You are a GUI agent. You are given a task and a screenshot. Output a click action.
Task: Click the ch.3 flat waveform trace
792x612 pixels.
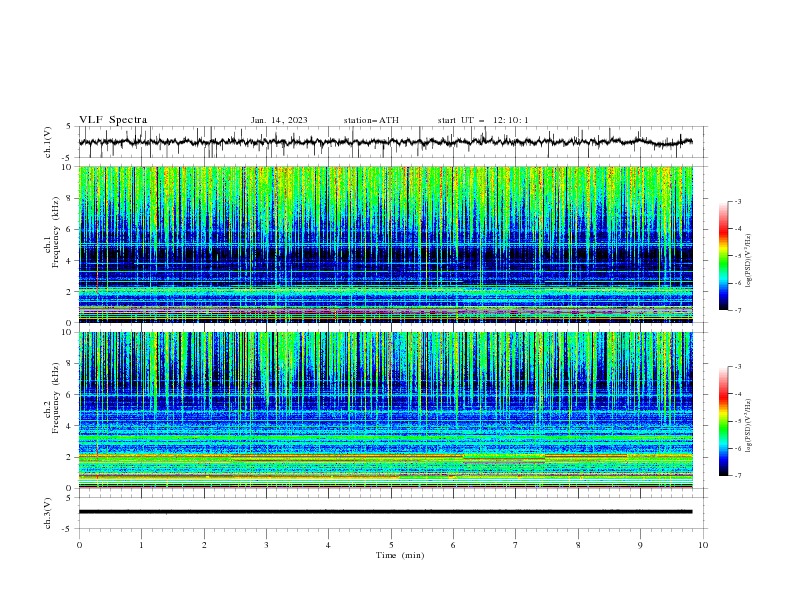click(385, 512)
